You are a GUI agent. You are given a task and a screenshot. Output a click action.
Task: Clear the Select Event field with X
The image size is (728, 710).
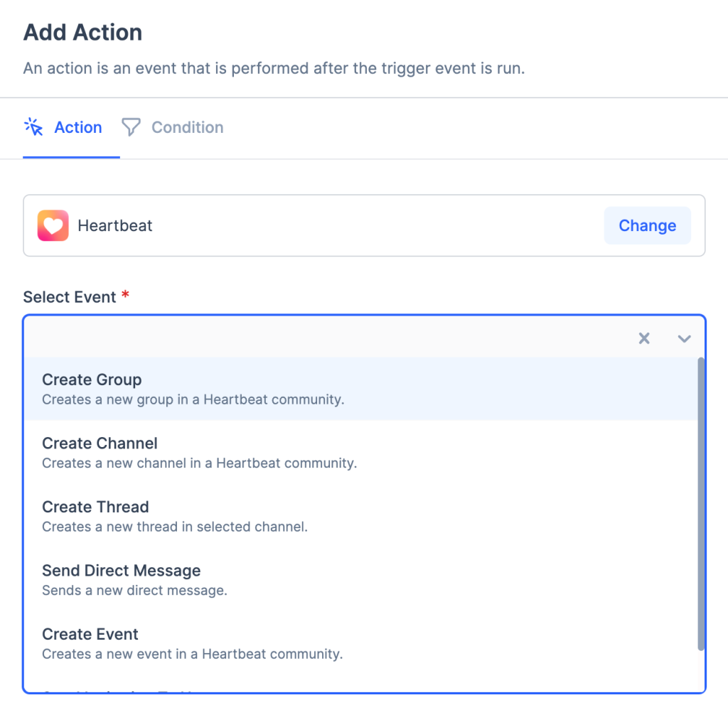pos(644,338)
